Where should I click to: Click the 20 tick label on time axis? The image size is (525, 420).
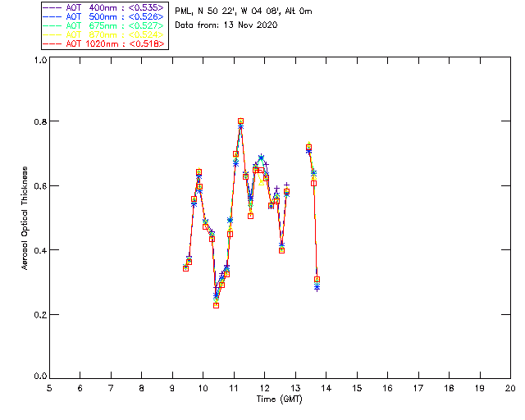coord(510,388)
